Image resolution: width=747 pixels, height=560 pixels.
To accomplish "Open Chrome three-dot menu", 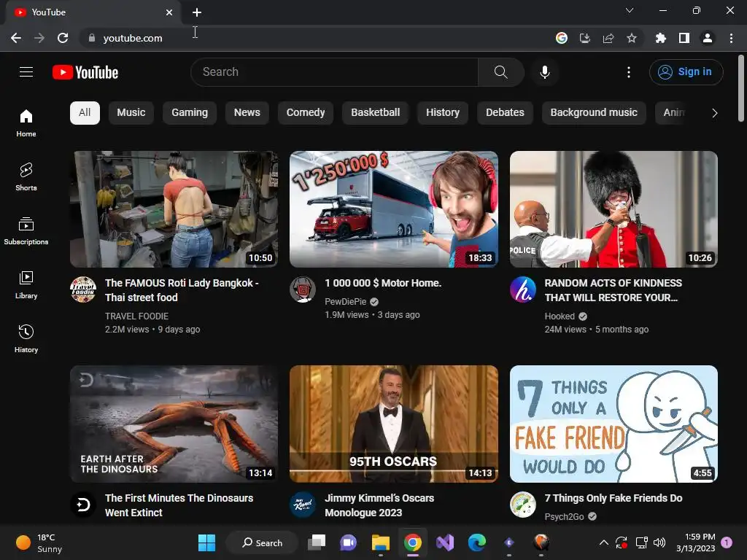I will click(x=731, y=38).
